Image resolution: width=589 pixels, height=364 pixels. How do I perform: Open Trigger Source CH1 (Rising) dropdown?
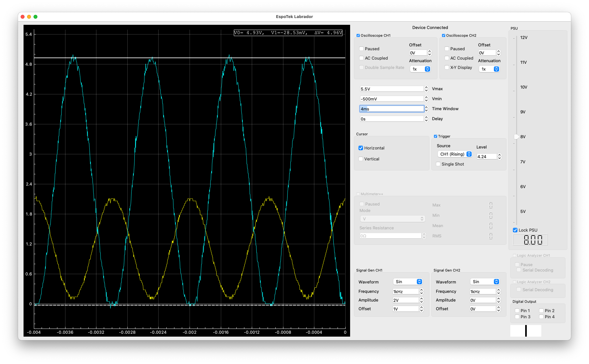pyautogui.click(x=455, y=154)
